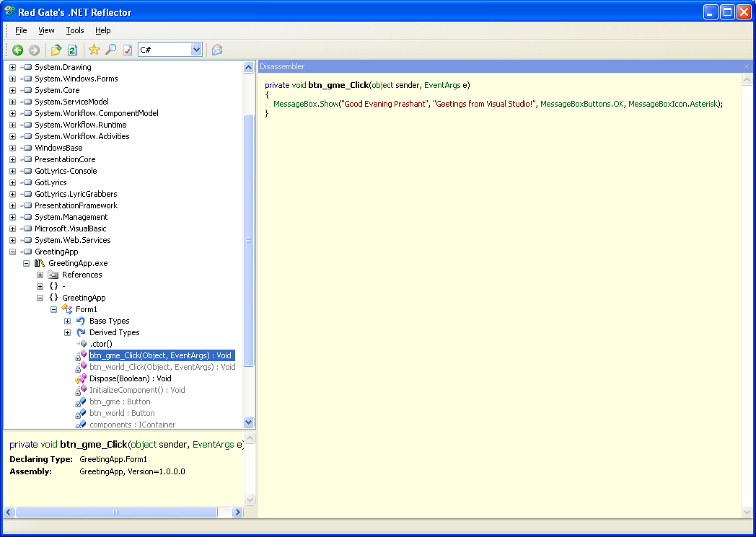Click the tree scrollbar down arrow
756x537 pixels.
pyautogui.click(x=249, y=422)
